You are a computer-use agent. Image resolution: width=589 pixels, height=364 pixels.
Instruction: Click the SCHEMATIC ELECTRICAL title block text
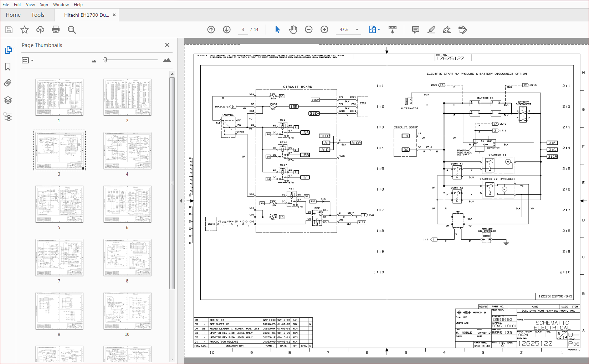click(x=552, y=325)
